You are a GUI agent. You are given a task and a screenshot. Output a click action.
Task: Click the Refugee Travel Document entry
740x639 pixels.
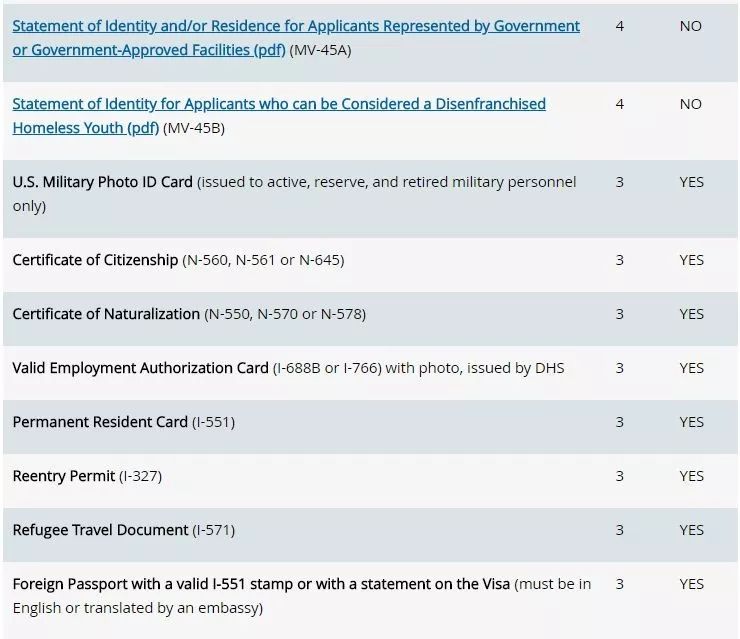point(124,530)
